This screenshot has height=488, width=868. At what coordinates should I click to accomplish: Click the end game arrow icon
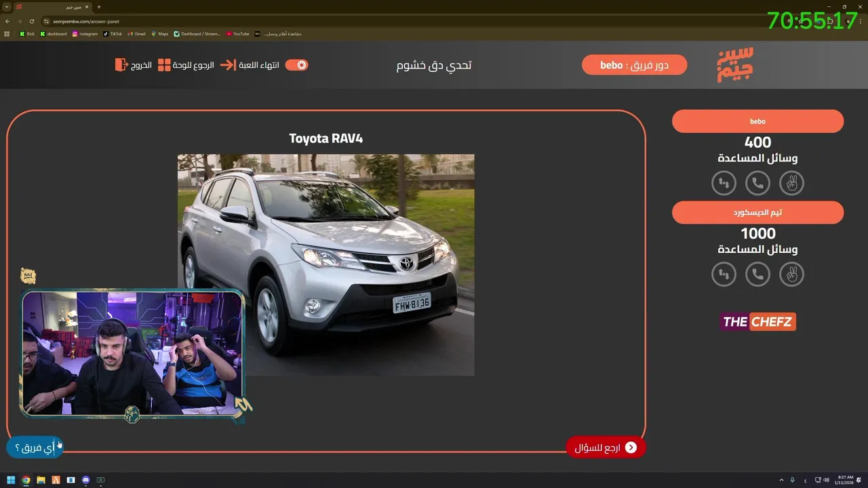coord(228,65)
